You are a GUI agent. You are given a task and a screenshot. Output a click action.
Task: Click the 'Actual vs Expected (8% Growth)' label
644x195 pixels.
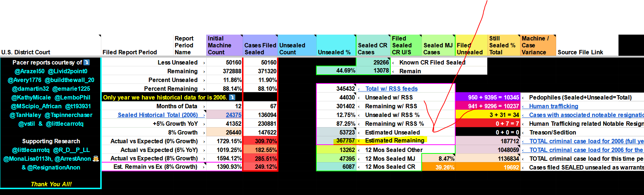pyautogui.click(x=154, y=158)
